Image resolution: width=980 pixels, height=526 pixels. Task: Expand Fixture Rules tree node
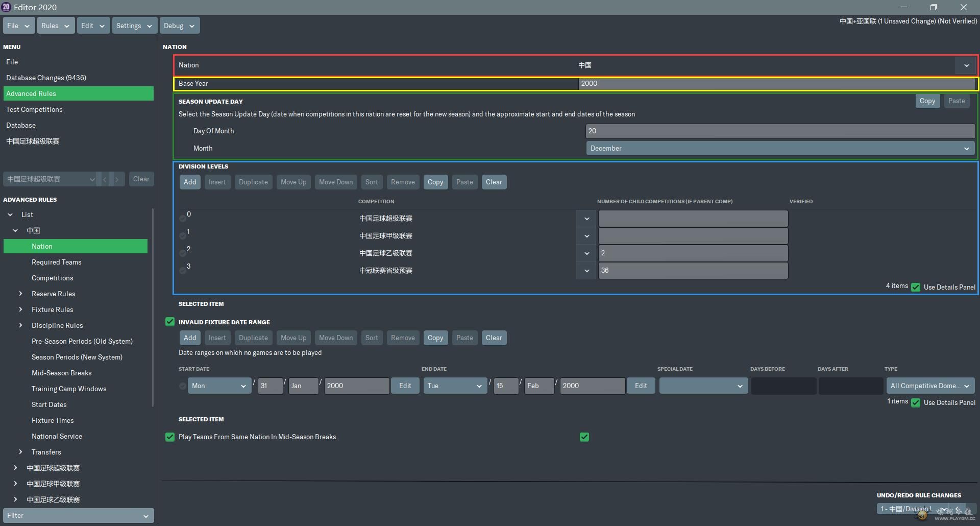20,310
